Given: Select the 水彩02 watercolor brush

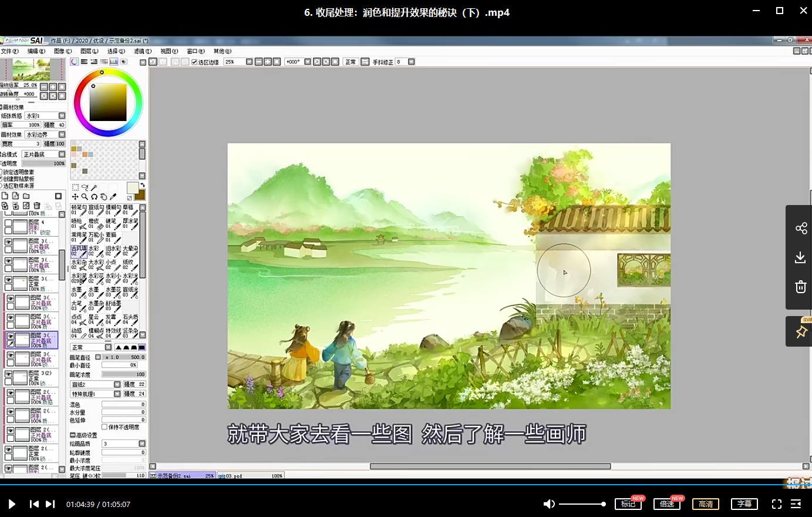Looking at the screenshot, I should 97,252.
